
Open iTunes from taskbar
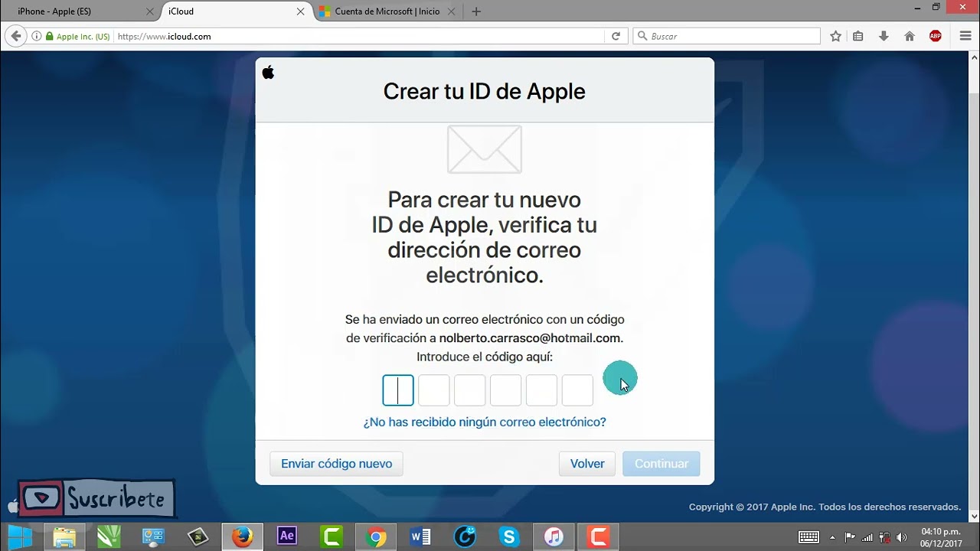point(554,537)
